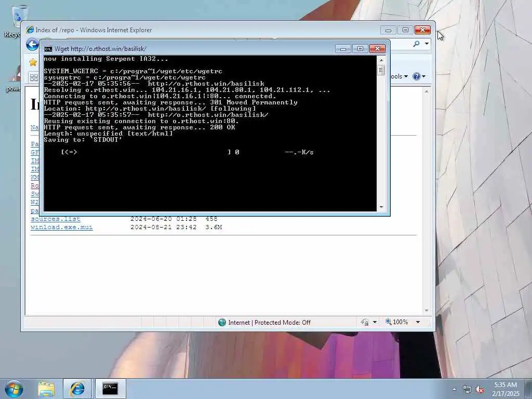This screenshot has height=399, width=532.
Task: Click the IE Help question mark icon
Action: (x=416, y=77)
